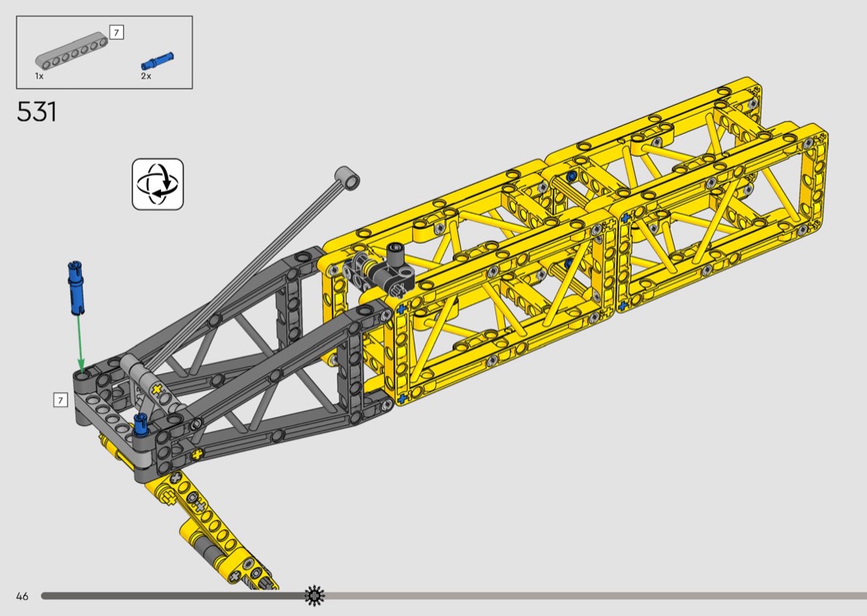Click the rotate model icon
The height and width of the screenshot is (616, 867).
[x=158, y=184]
